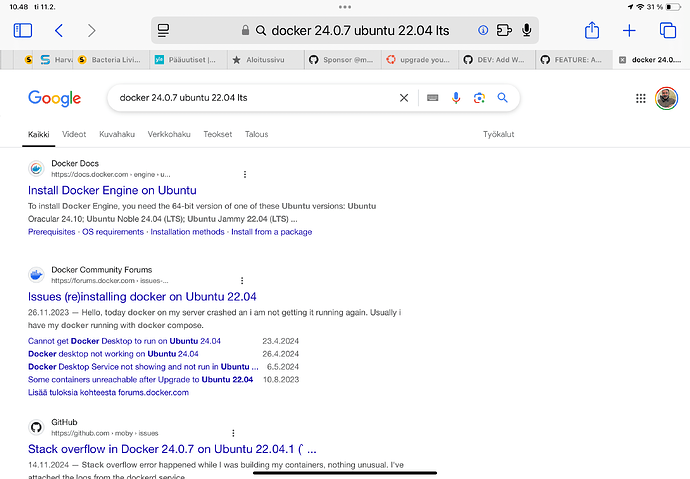Open Lisää tuloksia kohteesta forums.docker.com
This screenshot has height=479, width=690.
tap(108, 392)
